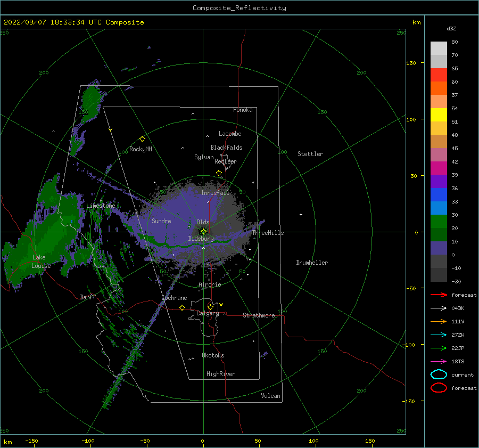The image size is (479, 448).
Task: Click the Limestone label
Action: pos(101,206)
